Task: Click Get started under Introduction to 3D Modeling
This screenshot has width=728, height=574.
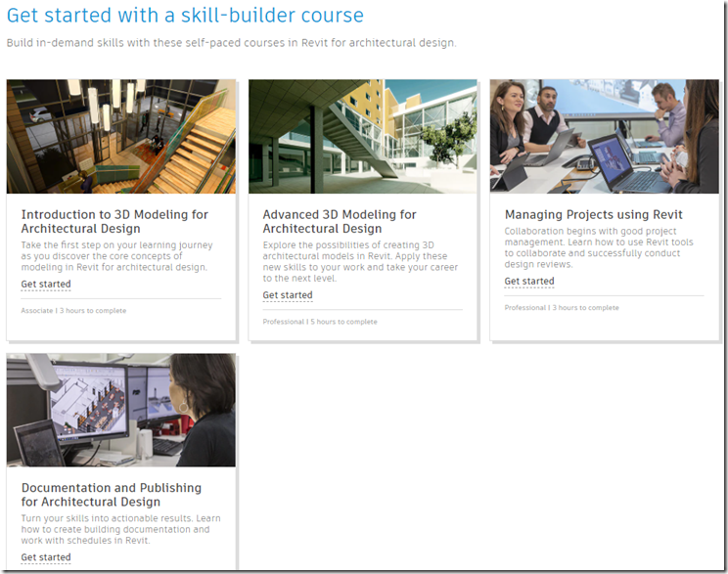Action: tap(46, 284)
